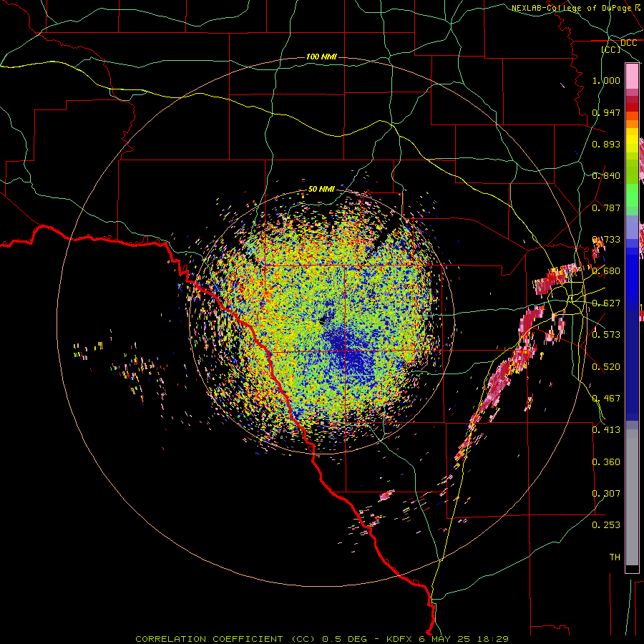The height and width of the screenshot is (644, 644).
Task: Click the bright green segment of the color bar
Action: click(632, 195)
